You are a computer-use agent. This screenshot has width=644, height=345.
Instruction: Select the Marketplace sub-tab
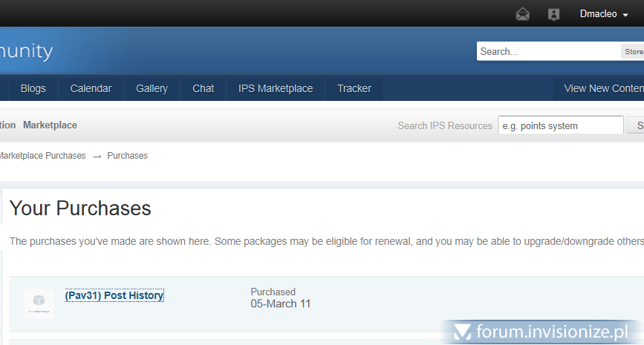50,125
